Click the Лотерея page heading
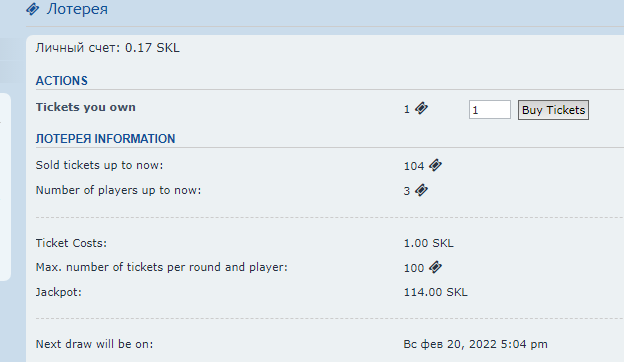The width and height of the screenshot is (624, 362). point(77,9)
